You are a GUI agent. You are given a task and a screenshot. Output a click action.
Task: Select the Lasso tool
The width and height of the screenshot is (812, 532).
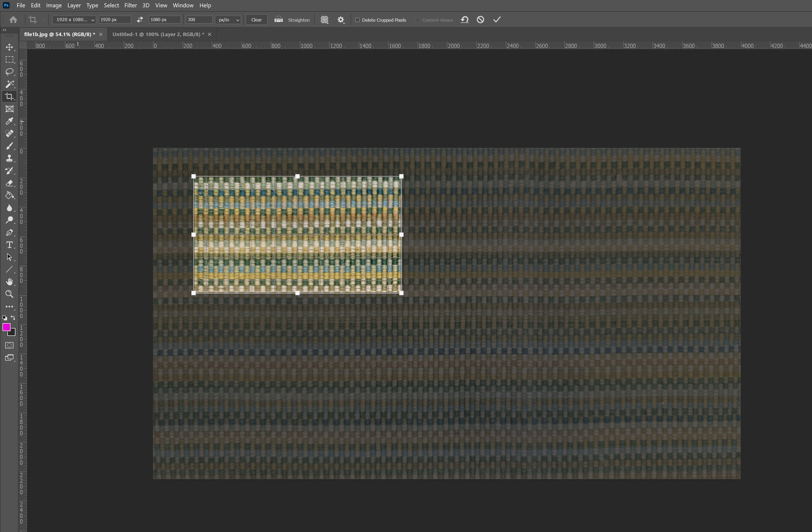(x=9, y=72)
